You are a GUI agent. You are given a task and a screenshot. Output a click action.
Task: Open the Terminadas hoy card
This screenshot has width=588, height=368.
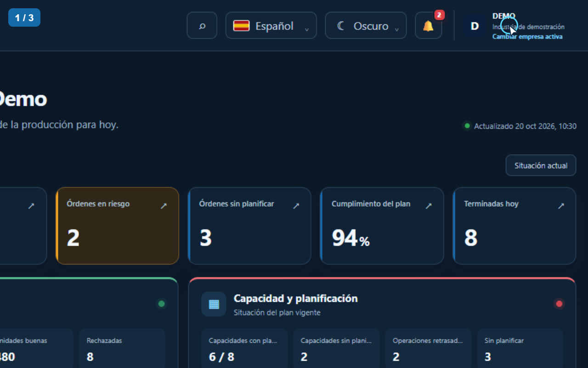[514, 226]
